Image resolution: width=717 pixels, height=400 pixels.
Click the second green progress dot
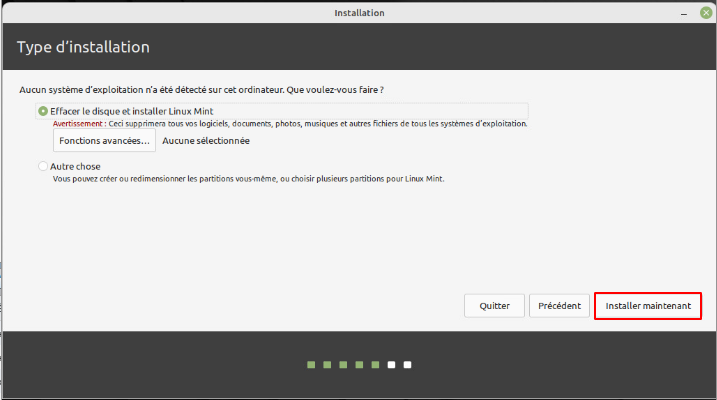point(327,365)
